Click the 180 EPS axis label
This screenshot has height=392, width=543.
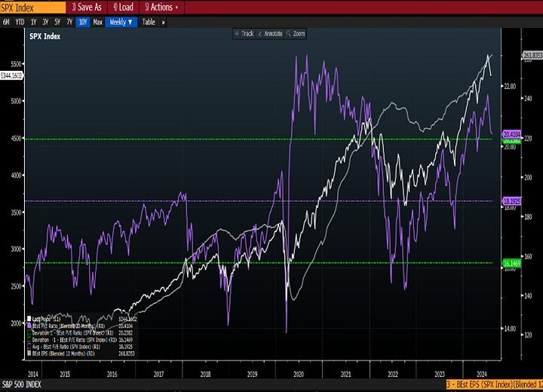point(528,217)
